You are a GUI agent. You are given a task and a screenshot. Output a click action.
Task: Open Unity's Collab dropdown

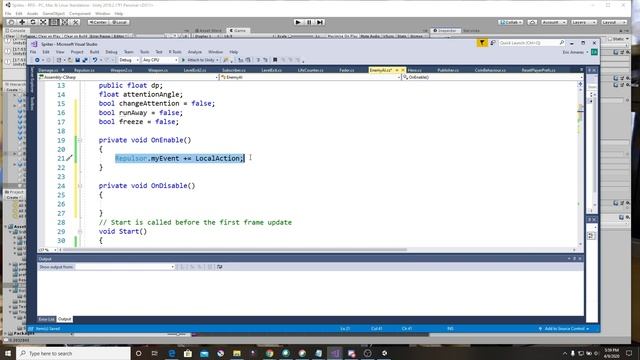coord(511,22)
